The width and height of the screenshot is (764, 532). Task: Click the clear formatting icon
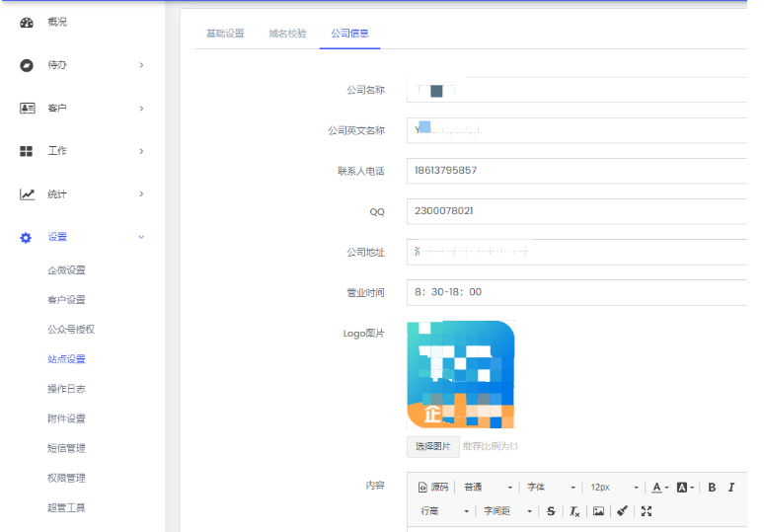click(574, 511)
